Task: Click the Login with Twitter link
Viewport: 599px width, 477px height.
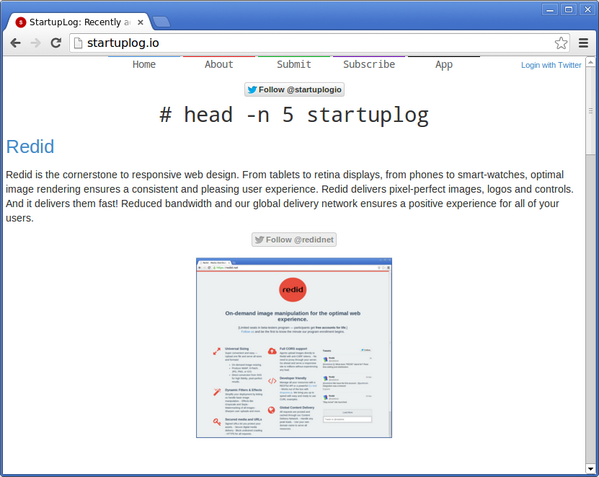Action: click(551, 65)
